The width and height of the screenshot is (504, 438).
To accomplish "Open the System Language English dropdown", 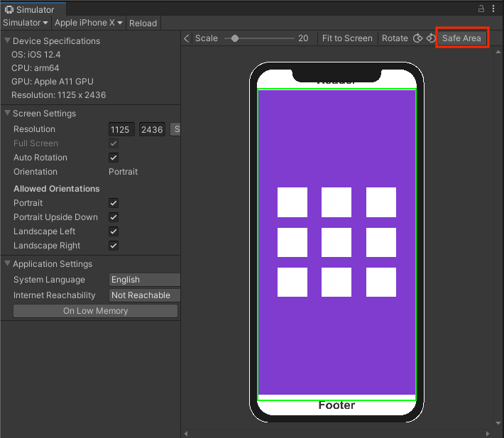I will click(x=145, y=280).
